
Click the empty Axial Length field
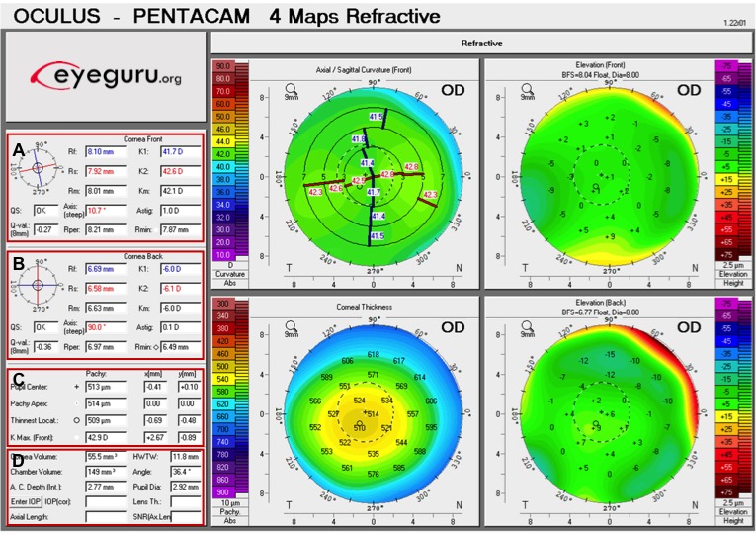tap(106, 517)
